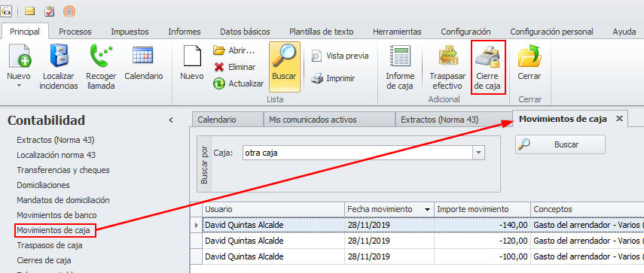Click the orange broadcast signal icon
Screen dimensions: 644x273
point(69,11)
